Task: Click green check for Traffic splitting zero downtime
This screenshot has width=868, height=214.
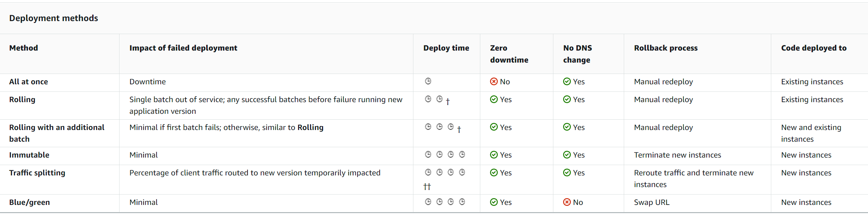Action: (x=494, y=172)
